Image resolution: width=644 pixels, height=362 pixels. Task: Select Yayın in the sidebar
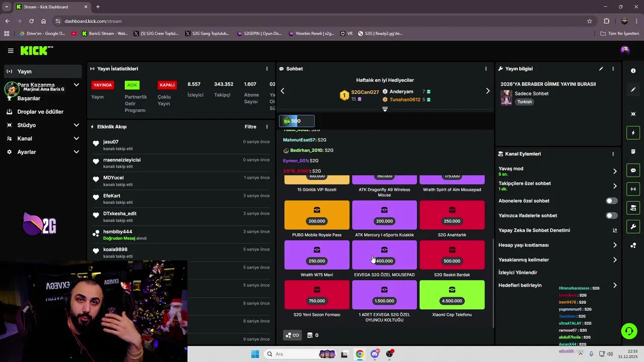tap(42, 71)
